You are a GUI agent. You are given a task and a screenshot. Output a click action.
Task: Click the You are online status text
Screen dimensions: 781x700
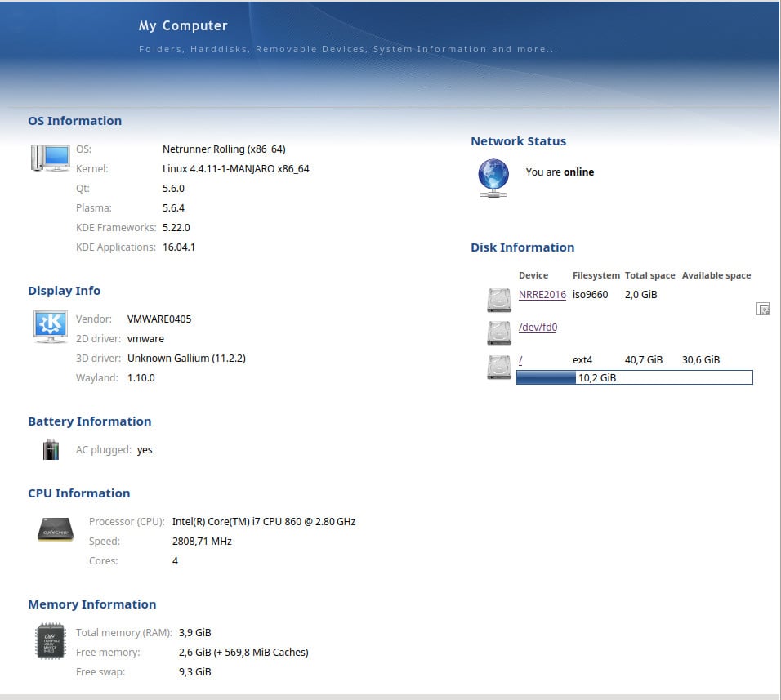(x=560, y=172)
